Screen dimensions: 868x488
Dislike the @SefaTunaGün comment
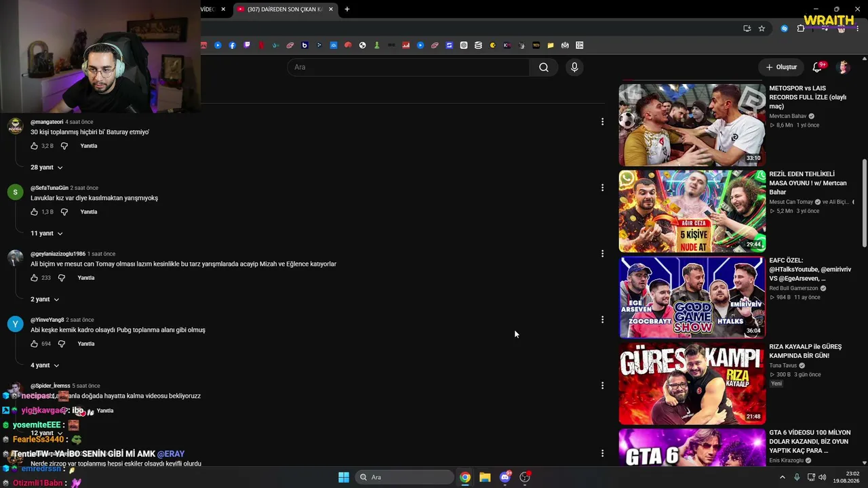[x=64, y=211]
